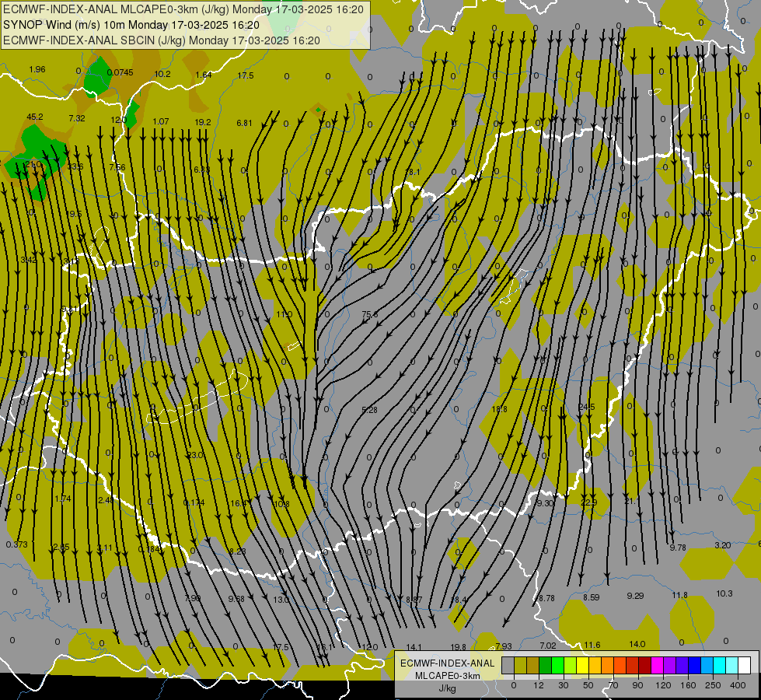
Task: Click the map value 14.0
Action: click(637, 644)
